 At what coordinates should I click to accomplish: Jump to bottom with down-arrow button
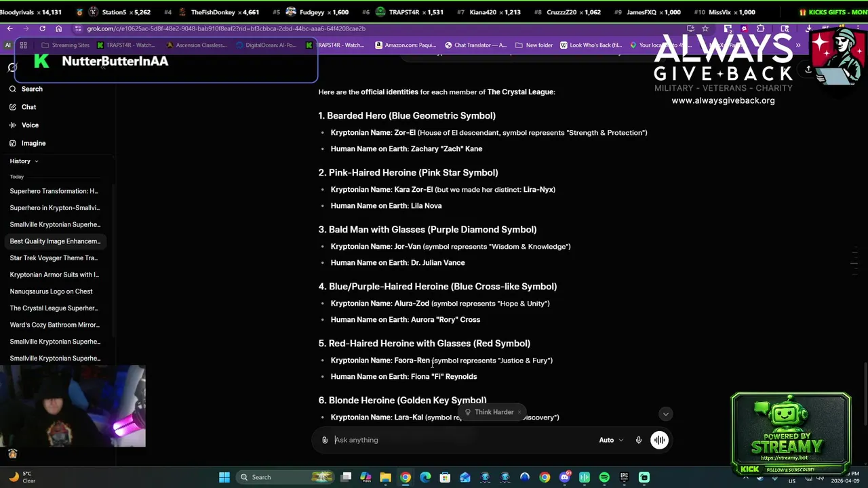click(x=665, y=413)
